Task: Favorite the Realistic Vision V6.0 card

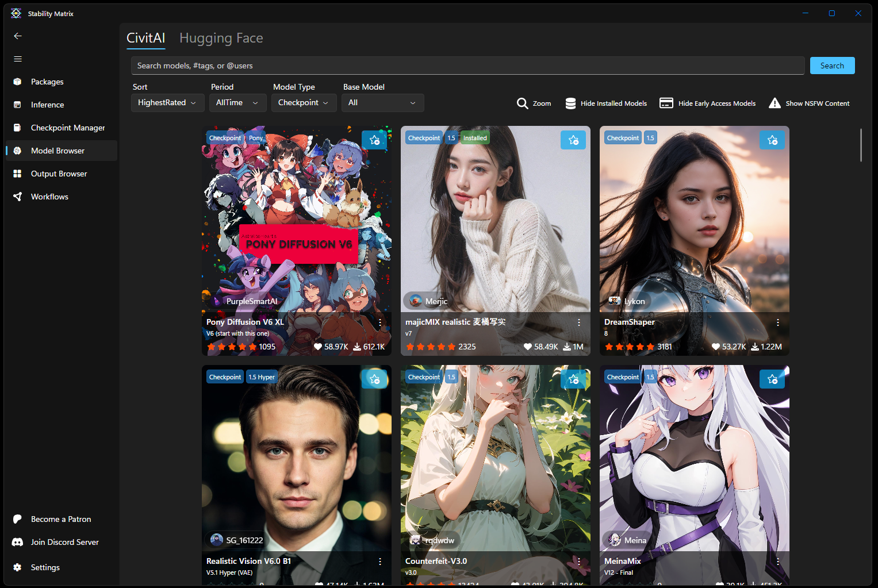Action: [x=374, y=379]
